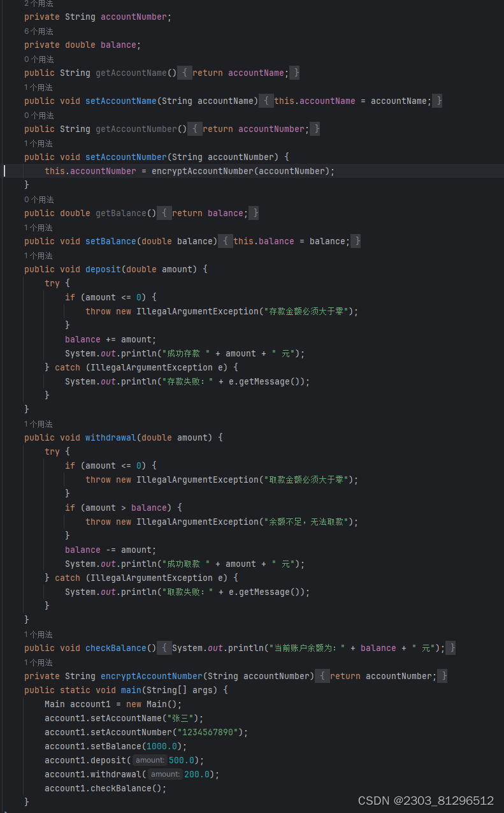Click the Main account1 = new Main() line

[x=113, y=704]
